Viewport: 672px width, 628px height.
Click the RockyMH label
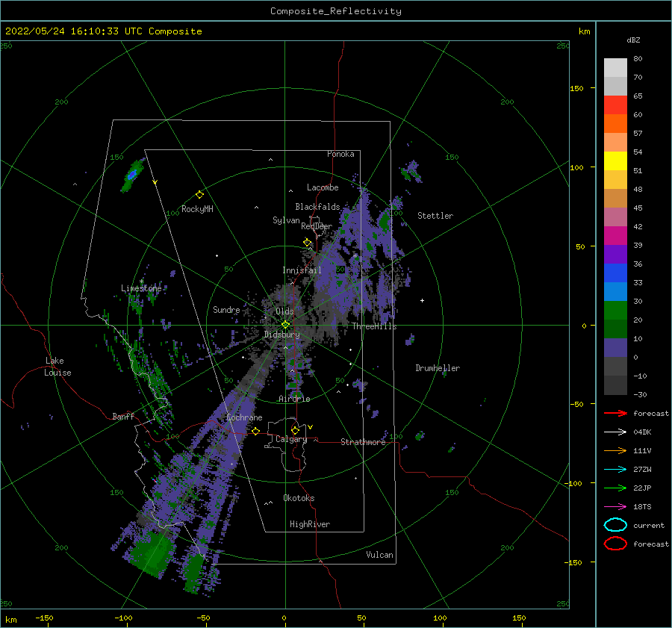point(197,209)
